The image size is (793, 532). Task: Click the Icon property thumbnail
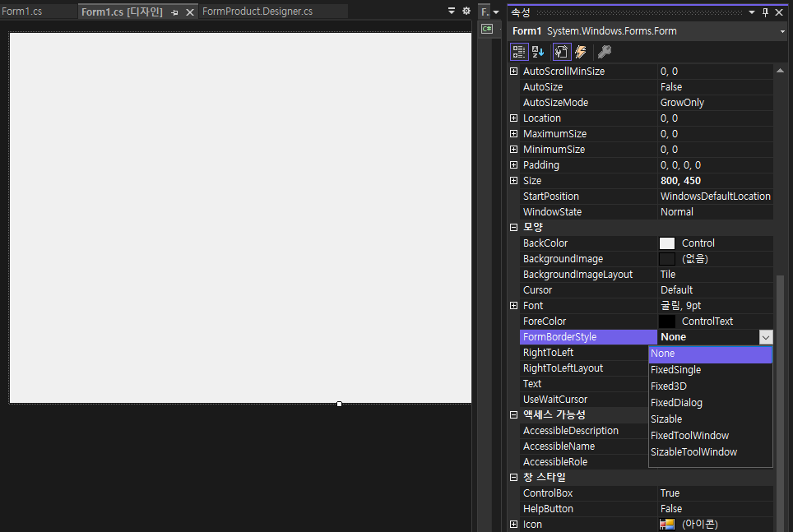coord(667,525)
